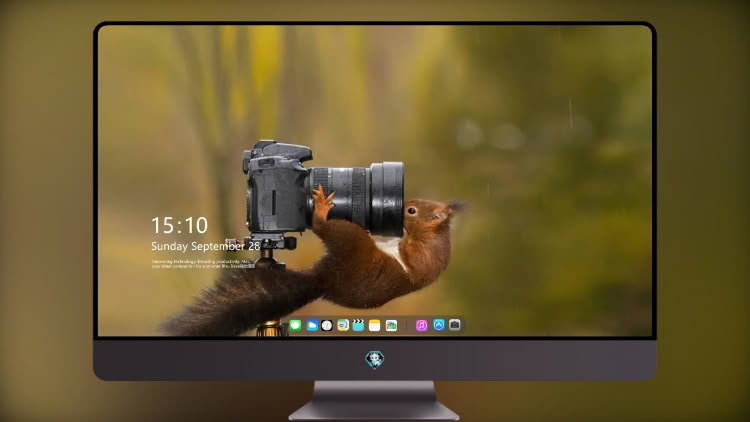
Task: Open the Music app in dock
Action: pyautogui.click(x=421, y=325)
